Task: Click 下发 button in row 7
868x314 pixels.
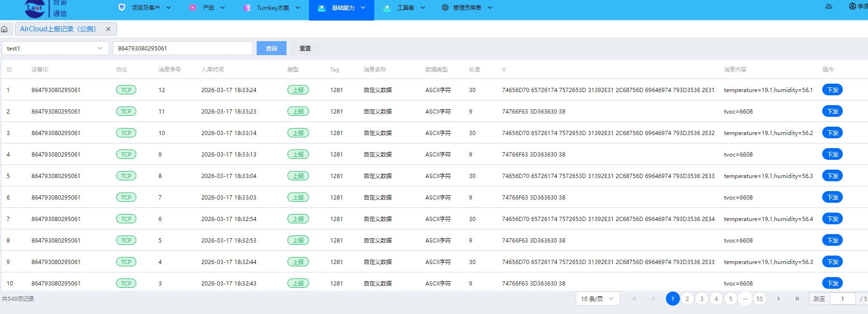Action: [x=833, y=219]
